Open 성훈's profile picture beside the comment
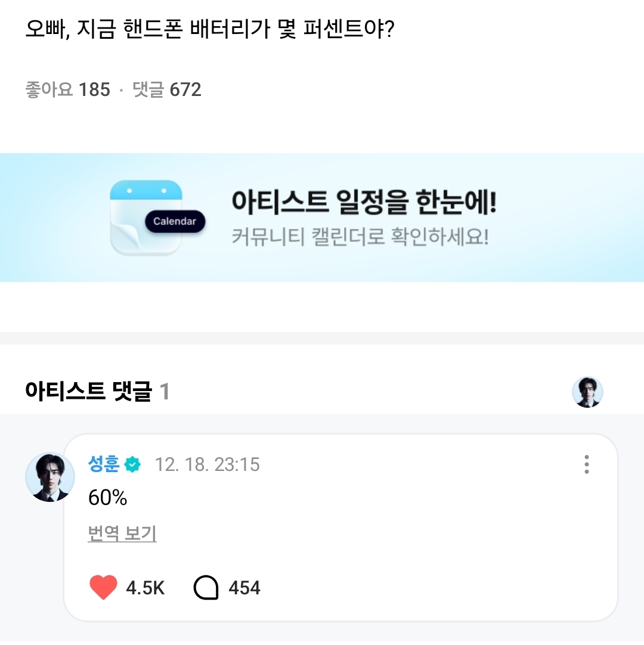The image size is (644, 645). point(49,477)
